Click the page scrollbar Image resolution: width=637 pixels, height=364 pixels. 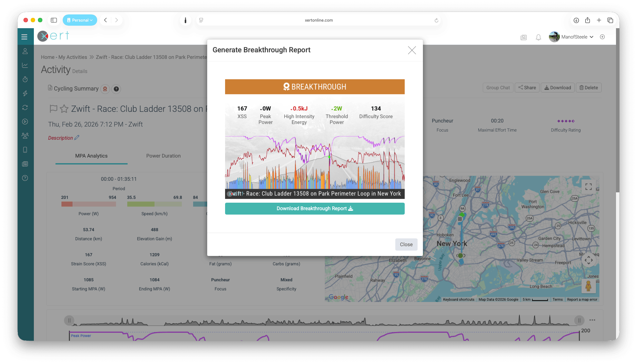[x=617, y=110]
